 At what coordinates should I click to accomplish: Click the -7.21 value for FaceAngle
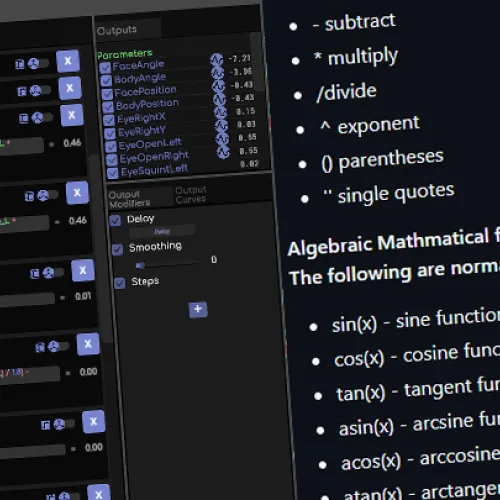coord(239,58)
